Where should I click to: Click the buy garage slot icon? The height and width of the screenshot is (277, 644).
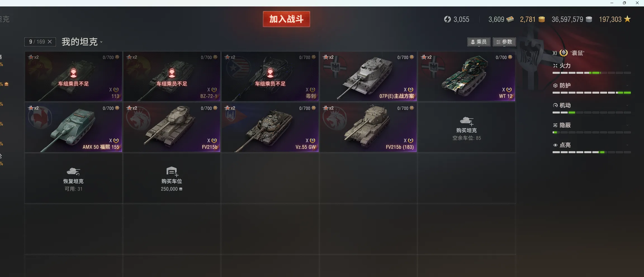point(172,171)
